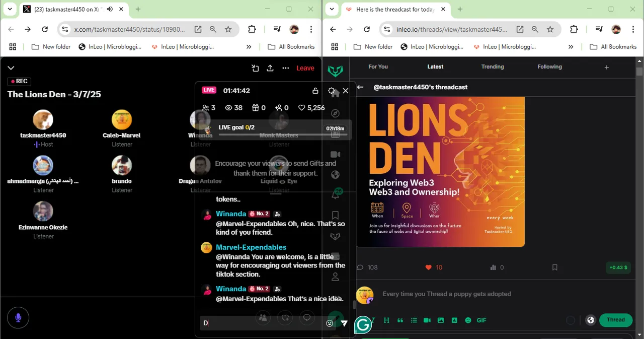View gifts count in LIVE overlay

[x=259, y=108]
